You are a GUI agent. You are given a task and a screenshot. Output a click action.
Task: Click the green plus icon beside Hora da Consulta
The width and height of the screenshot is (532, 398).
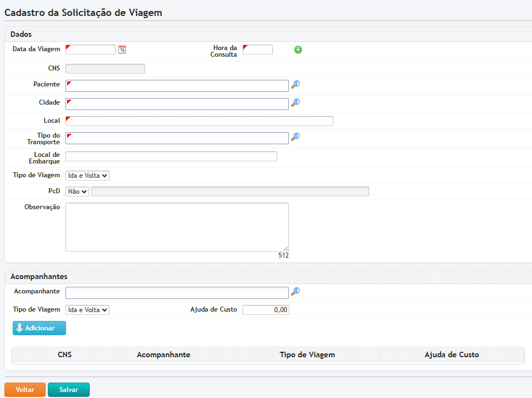[298, 50]
